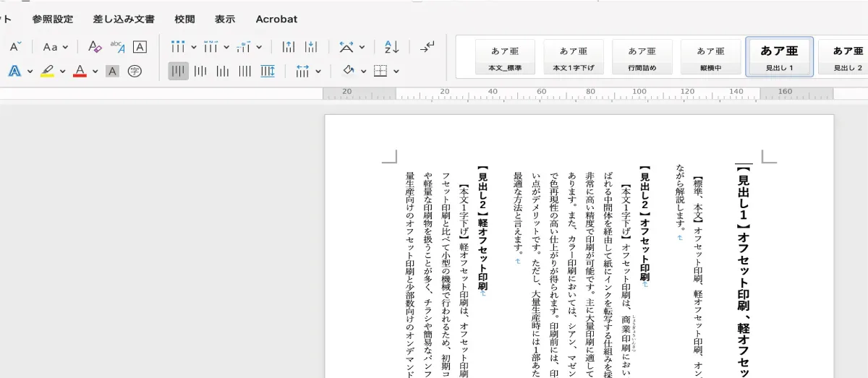Click the sort A-Z icon
The image size is (868, 378).
[391, 47]
